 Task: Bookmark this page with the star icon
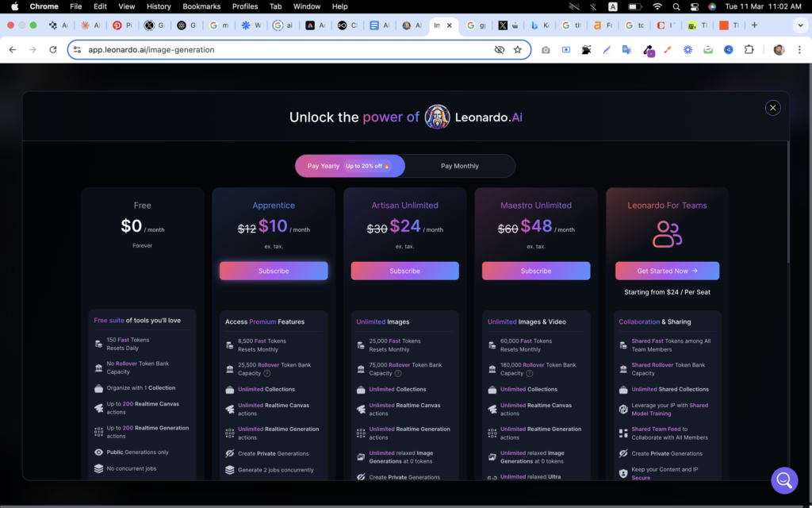517,50
